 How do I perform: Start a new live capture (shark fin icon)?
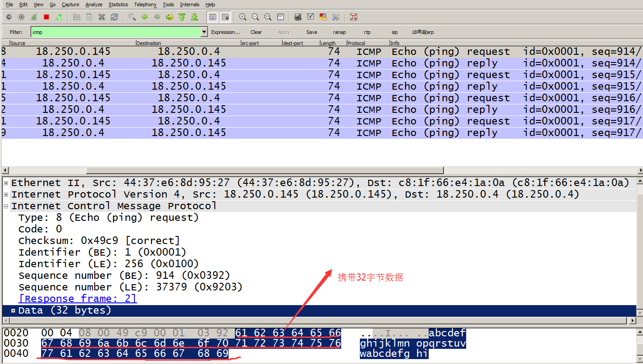click(x=34, y=17)
